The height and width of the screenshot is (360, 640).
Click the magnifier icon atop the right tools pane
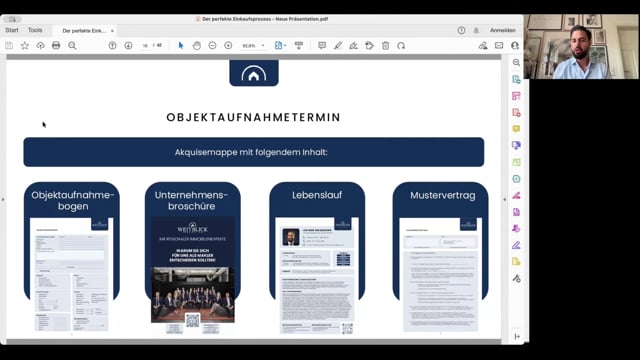(x=516, y=62)
